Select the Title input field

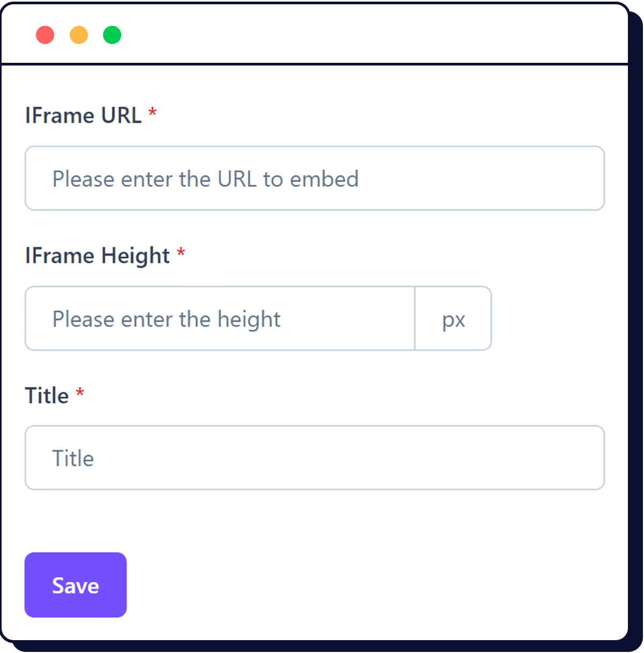314,458
